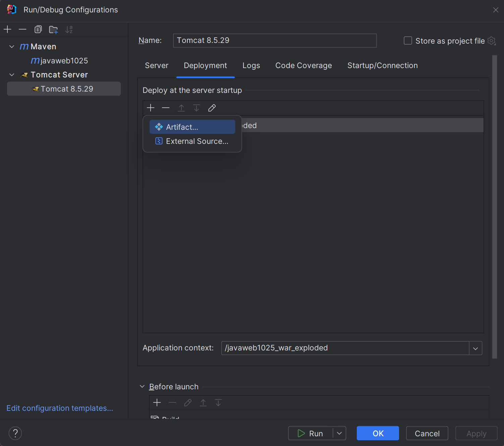Viewport: 504px width, 446px height.
Task: Open the Startup/Connection tab
Action: tap(383, 65)
